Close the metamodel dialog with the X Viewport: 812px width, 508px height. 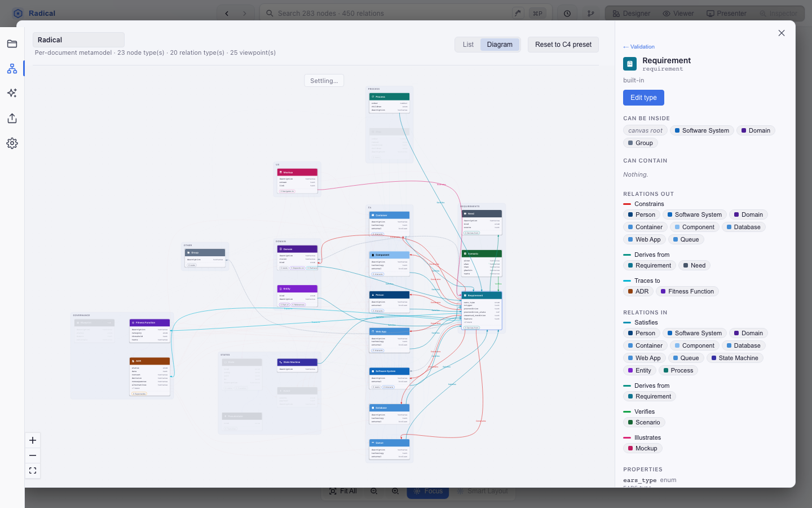click(x=782, y=33)
